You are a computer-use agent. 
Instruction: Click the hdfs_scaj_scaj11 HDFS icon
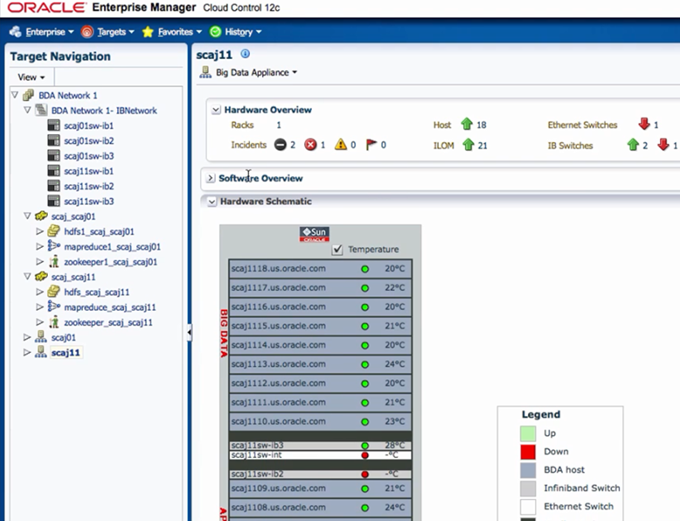click(54, 292)
